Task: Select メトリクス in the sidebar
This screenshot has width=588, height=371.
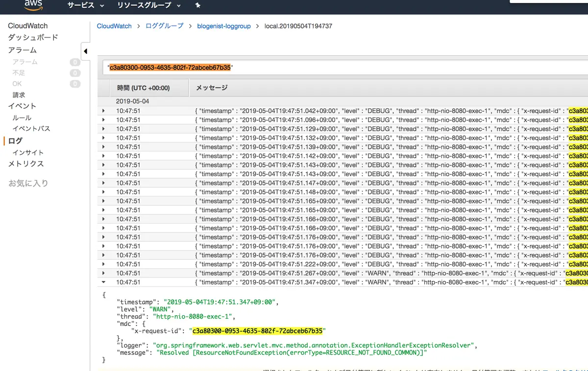Action: [26, 164]
